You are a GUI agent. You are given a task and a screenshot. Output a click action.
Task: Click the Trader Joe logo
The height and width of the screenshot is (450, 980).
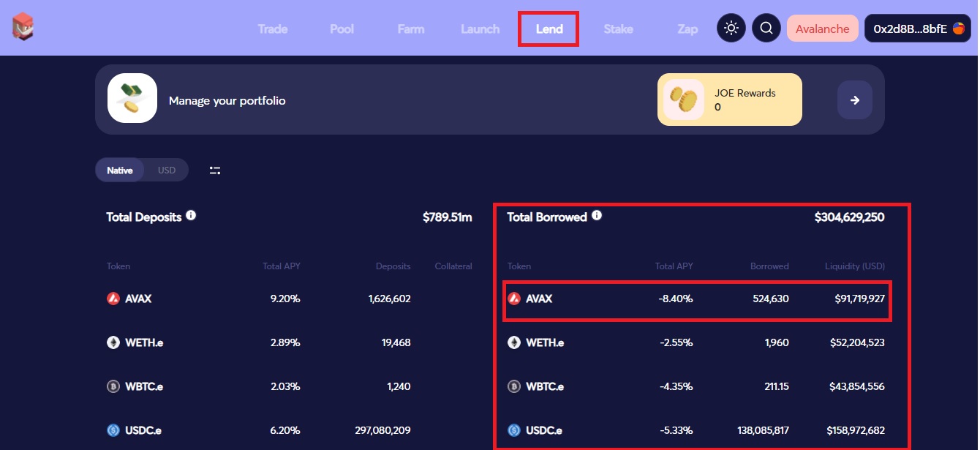[23, 27]
